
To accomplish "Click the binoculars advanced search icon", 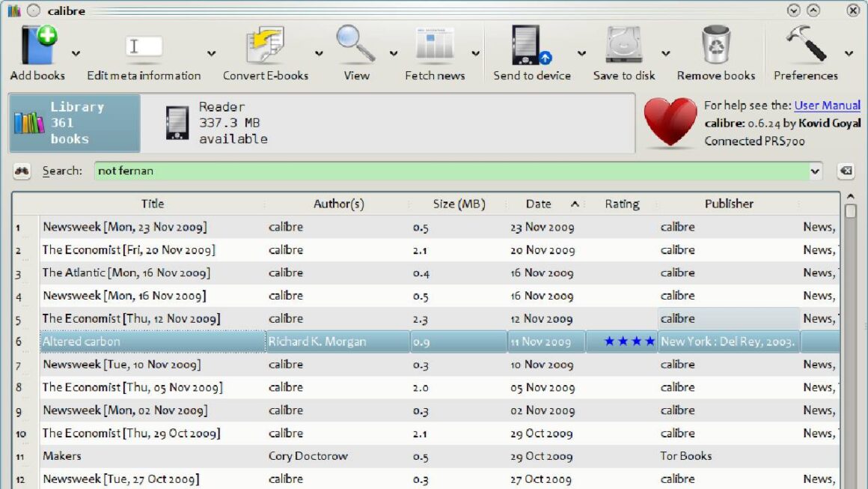I will (22, 171).
